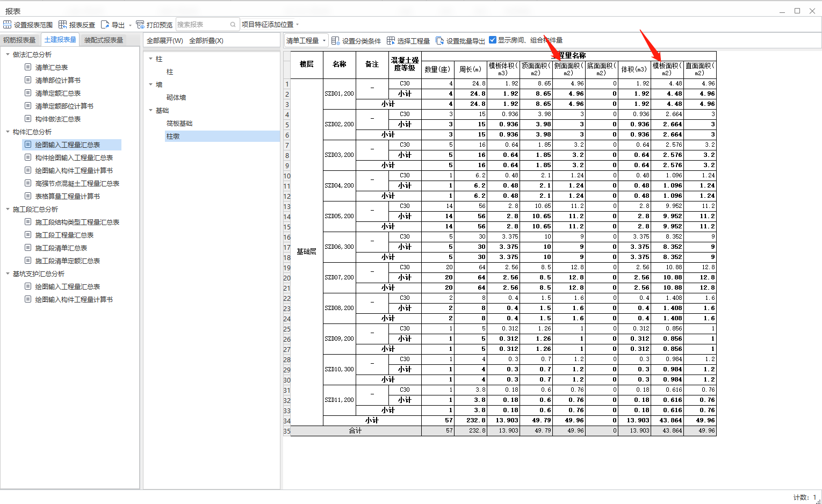The image size is (822, 504).
Task: Switch to 装配式报表量 tab
Action: pos(104,40)
